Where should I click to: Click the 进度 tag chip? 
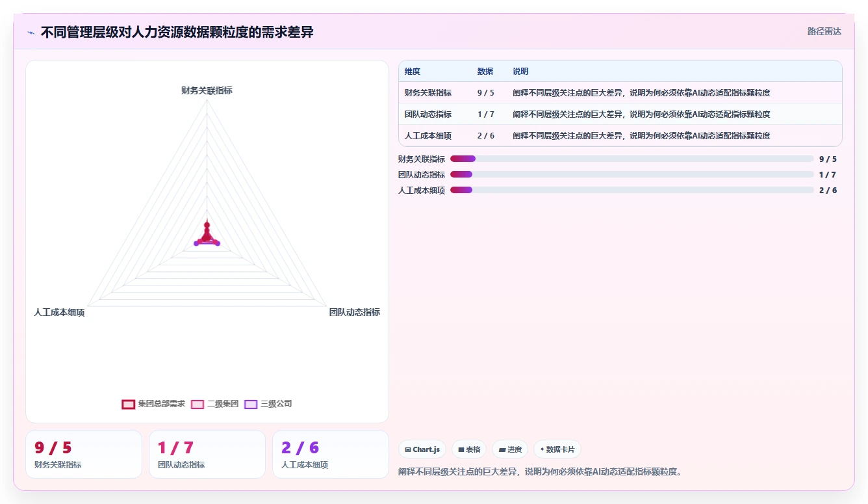click(510, 449)
